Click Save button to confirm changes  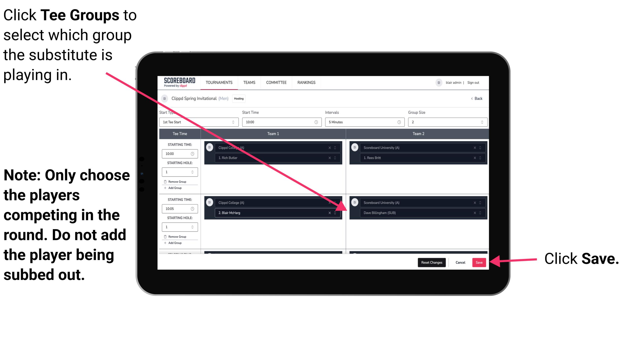[x=479, y=263]
